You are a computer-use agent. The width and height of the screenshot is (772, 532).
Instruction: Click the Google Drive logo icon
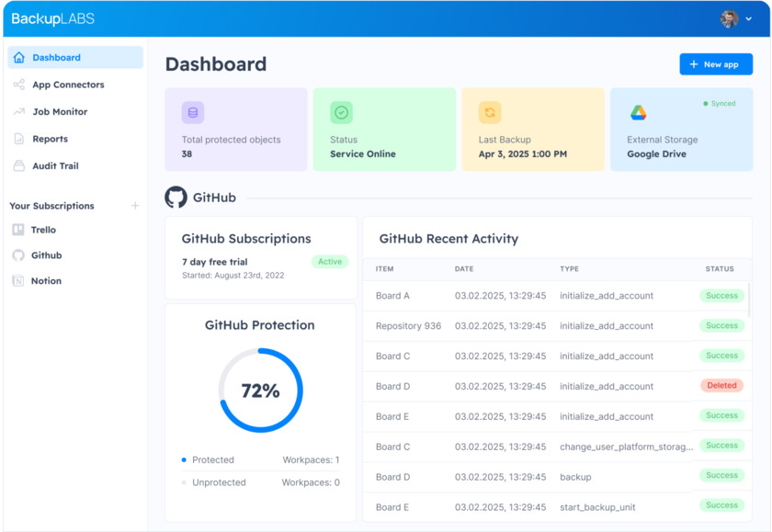638,113
